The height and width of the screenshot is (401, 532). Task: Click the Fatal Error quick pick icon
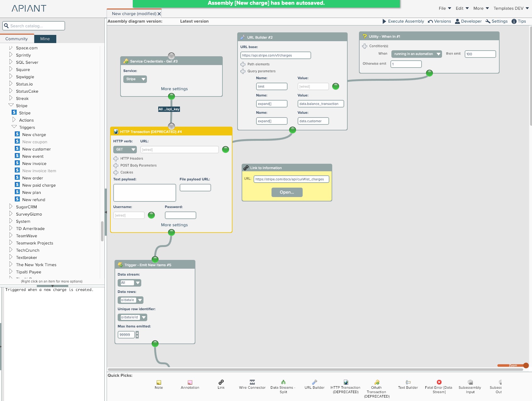(439, 382)
